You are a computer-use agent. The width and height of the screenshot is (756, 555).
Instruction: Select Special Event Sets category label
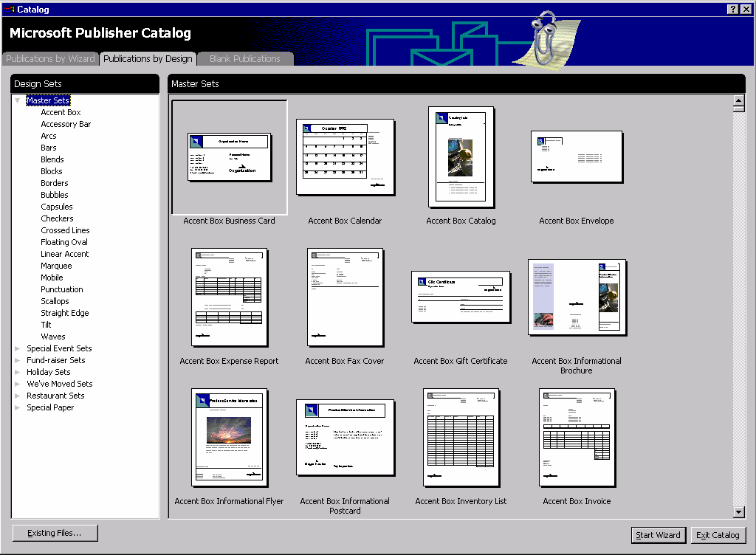(x=59, y=348)
